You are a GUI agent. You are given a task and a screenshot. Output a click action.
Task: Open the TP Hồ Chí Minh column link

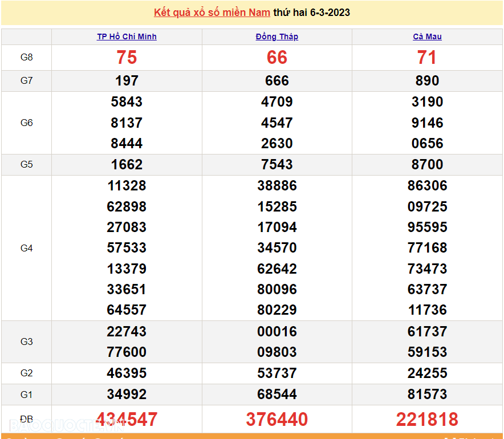point(127,36)
